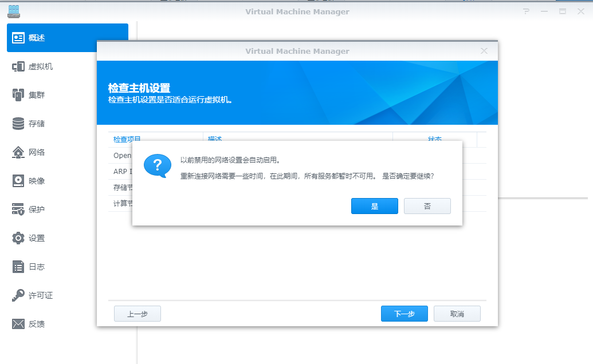593x364 pixels.
Task: Open the 反馈 (Feedback) section
Action: pyautogui.click(x=34, y=323)
